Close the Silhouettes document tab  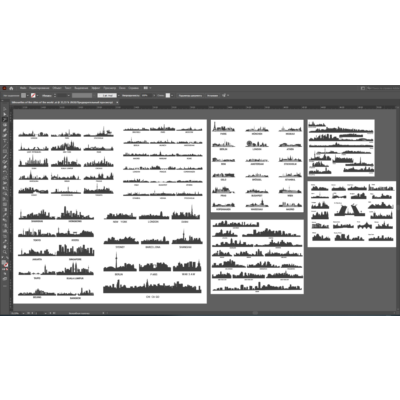pyautogui.click(x=117, y=102)
